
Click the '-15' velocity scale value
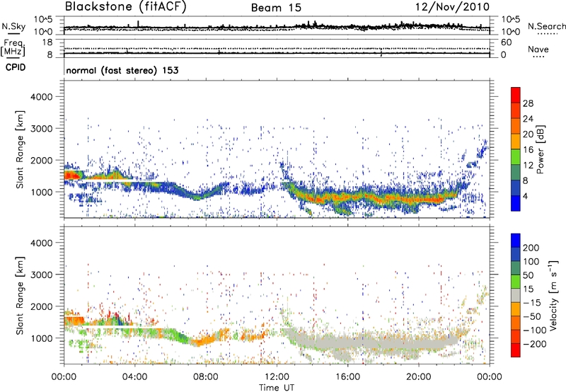[x=532, y=303]
